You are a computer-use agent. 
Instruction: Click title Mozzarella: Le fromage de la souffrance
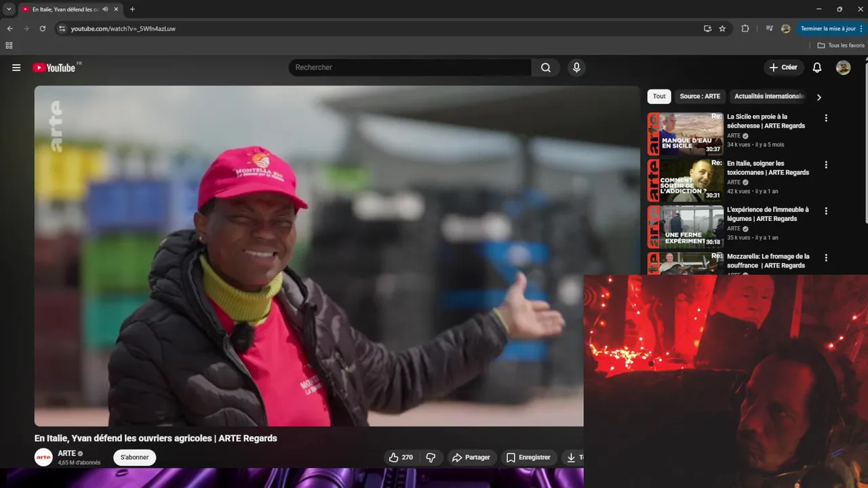(x=768, y=261)
